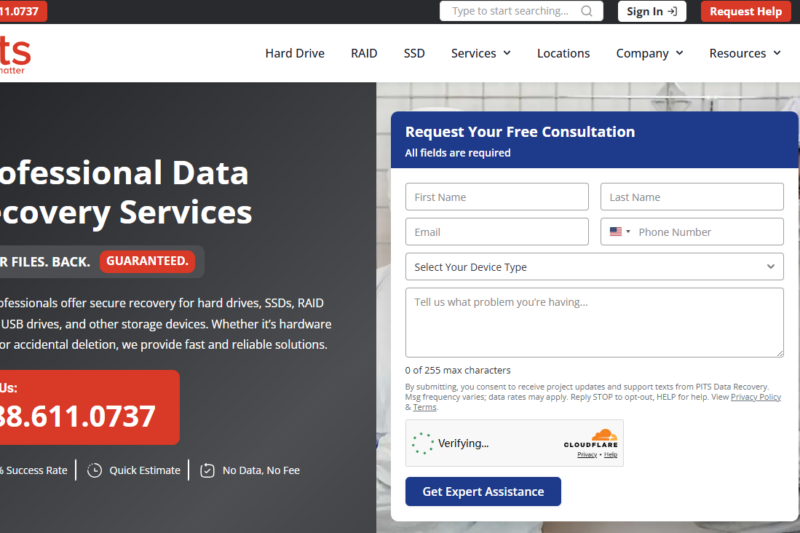Image resolution: width=800 pixels, height=533 pixels.
Task: Open the Terms link in consent text
Action: click(424, 407)
